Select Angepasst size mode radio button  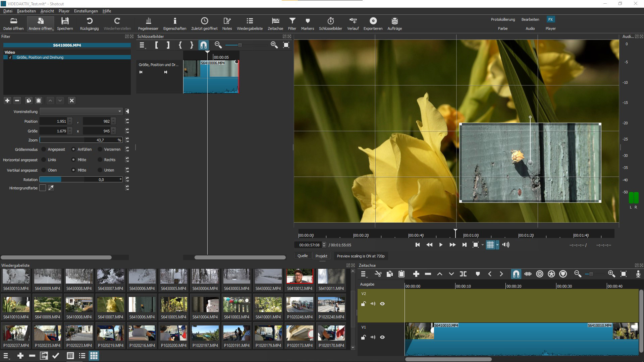pos(44,149)
